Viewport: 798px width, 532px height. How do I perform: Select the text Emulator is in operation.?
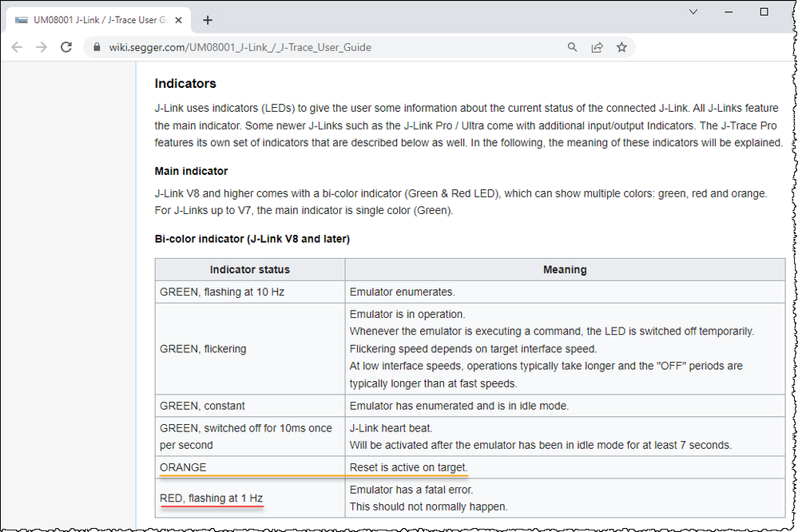point(407,314)
